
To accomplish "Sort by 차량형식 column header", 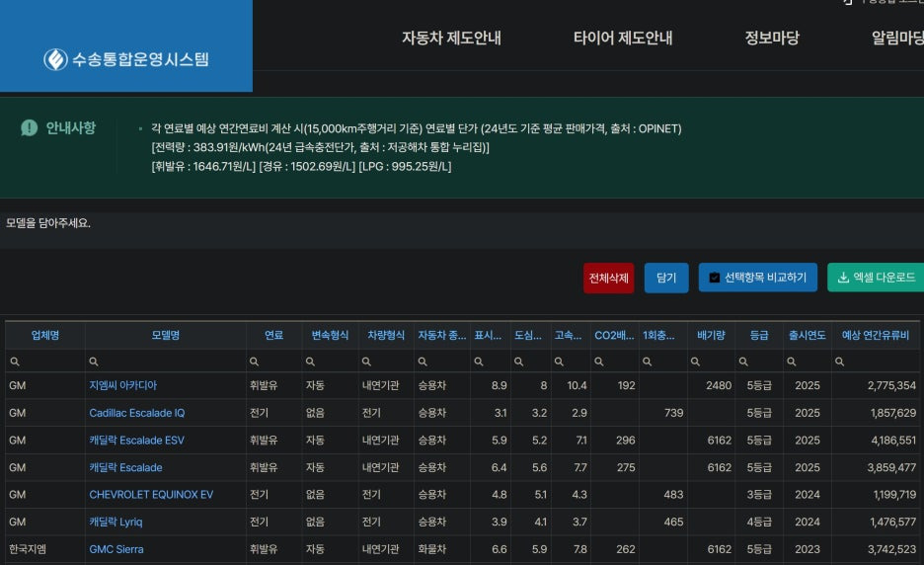I will 386,335.
